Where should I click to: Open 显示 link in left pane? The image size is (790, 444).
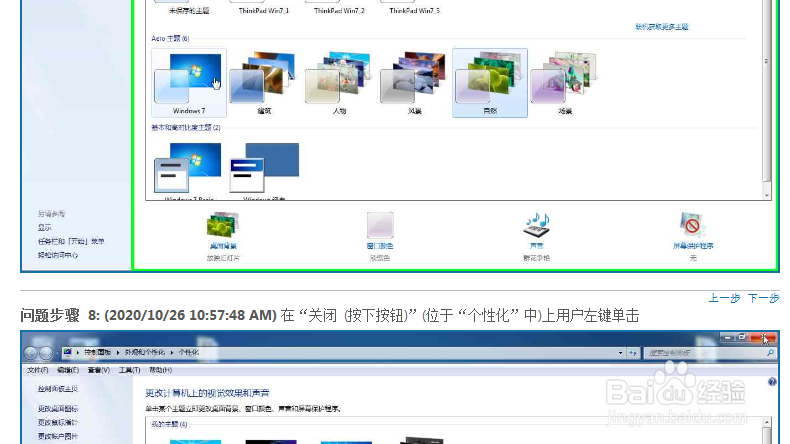45,228
